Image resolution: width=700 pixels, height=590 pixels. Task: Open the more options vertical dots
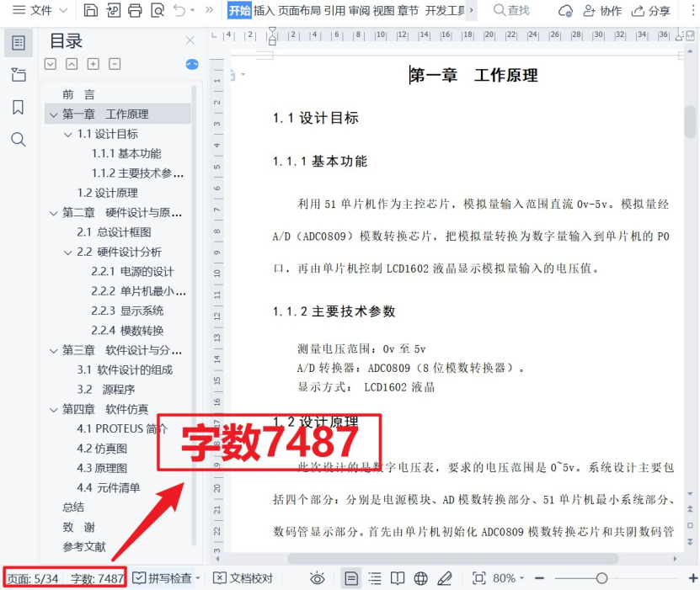(692, 11)
